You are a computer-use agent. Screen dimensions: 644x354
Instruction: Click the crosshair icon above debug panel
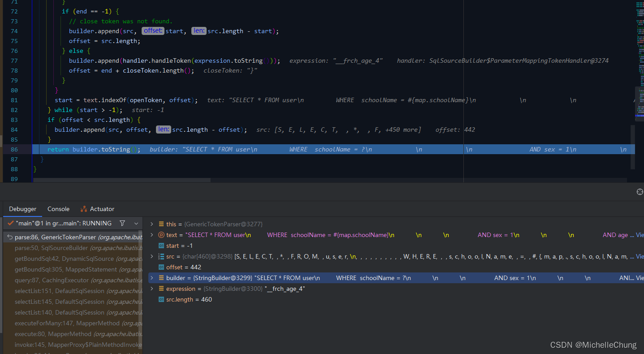pyautogui.click(x=640, y=192)
